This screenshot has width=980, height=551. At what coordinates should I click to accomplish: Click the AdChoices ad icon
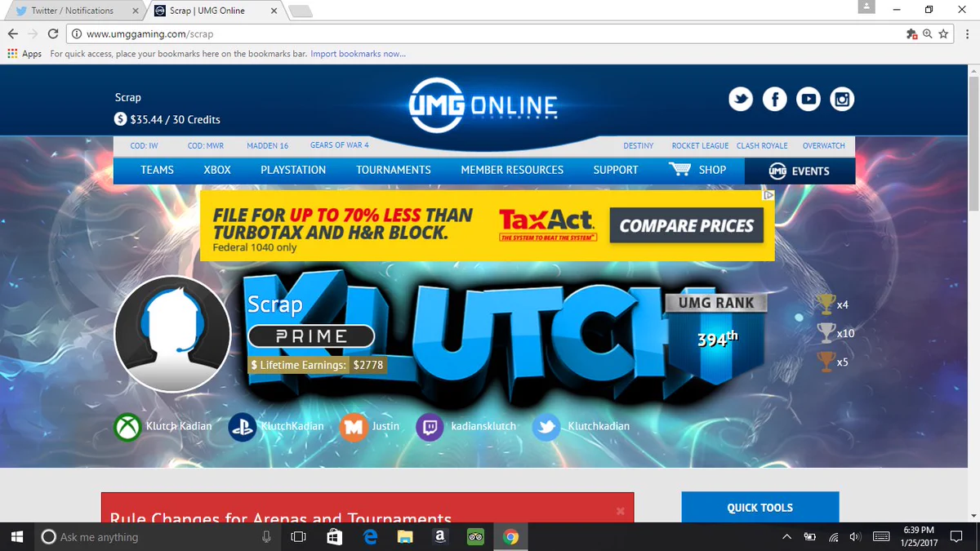(x=768, y=195)
